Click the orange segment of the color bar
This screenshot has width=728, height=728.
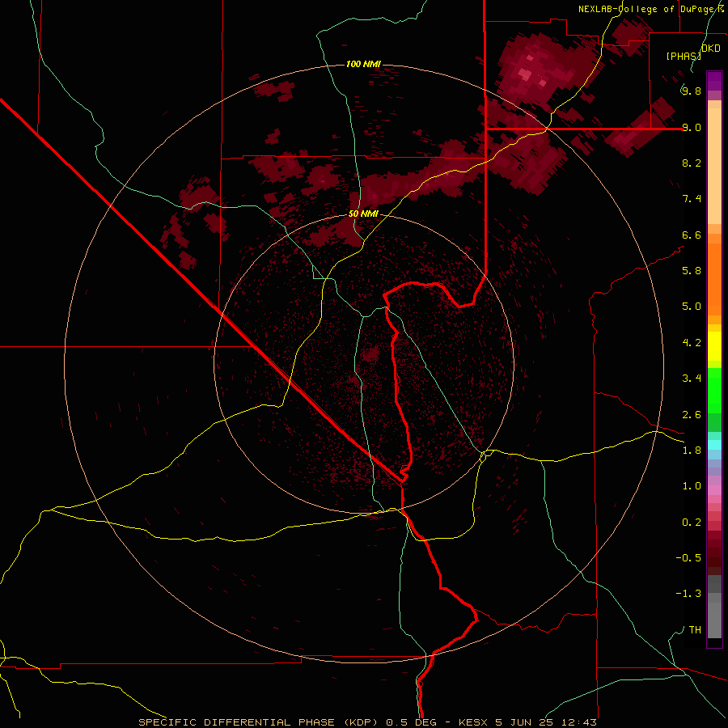tap(714, 278)
